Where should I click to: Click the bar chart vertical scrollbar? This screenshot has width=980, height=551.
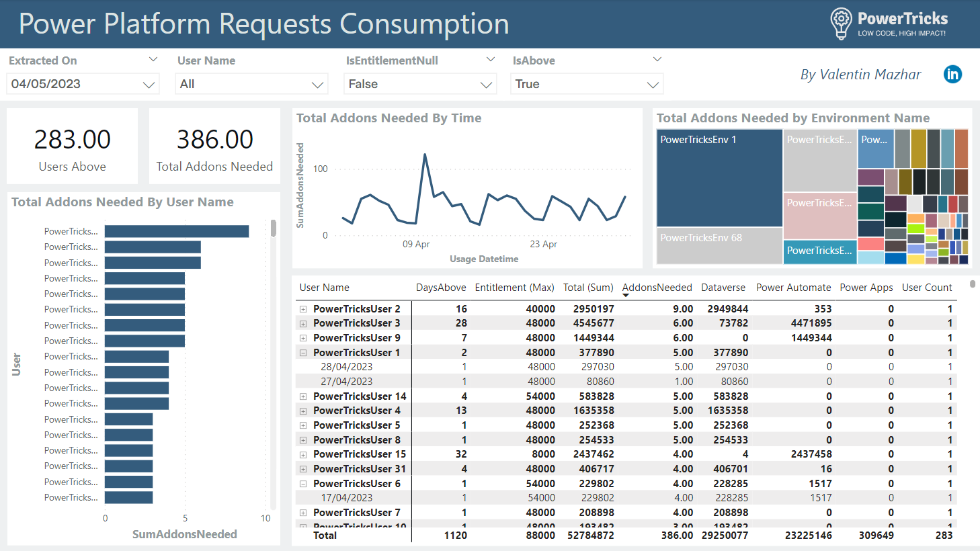[x=274, y=228]
